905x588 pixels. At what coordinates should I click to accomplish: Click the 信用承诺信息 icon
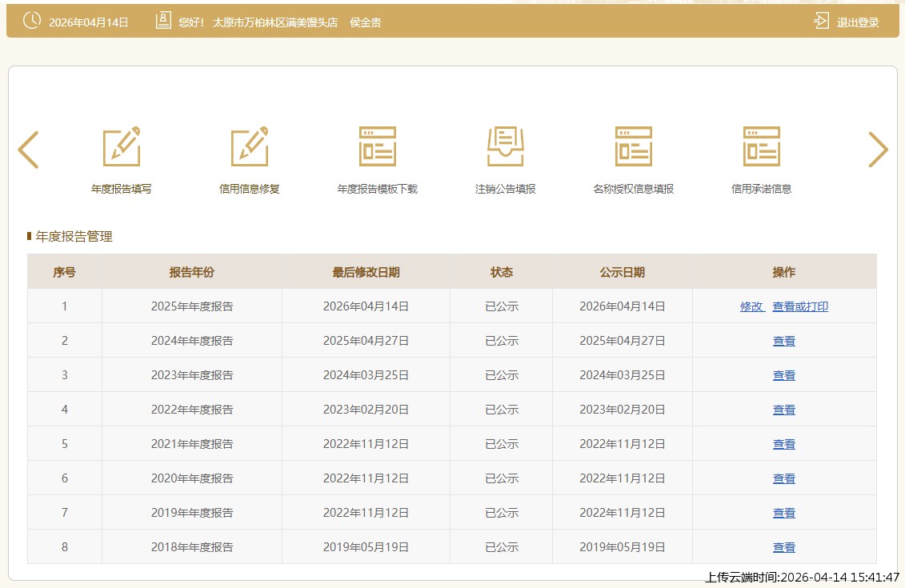(762, 147)
